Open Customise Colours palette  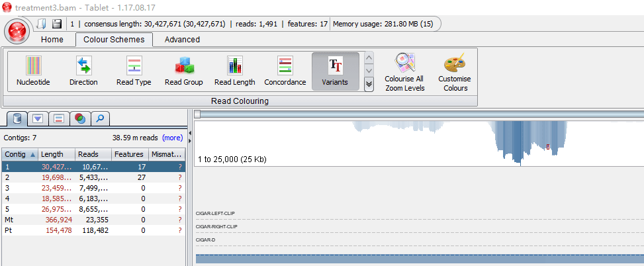pos(455,72)
